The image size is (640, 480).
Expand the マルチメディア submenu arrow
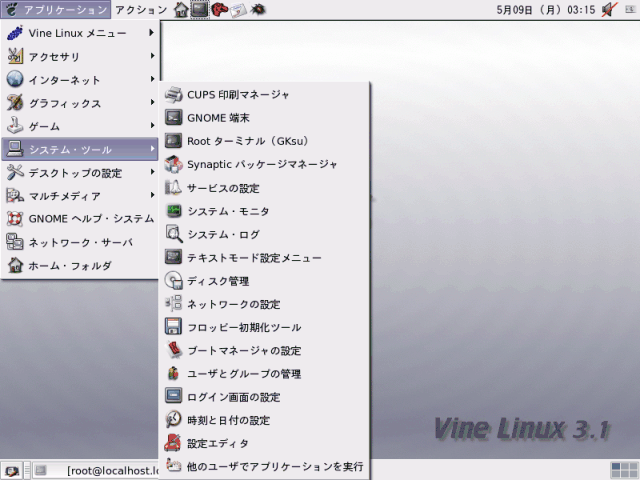point(151,195)
